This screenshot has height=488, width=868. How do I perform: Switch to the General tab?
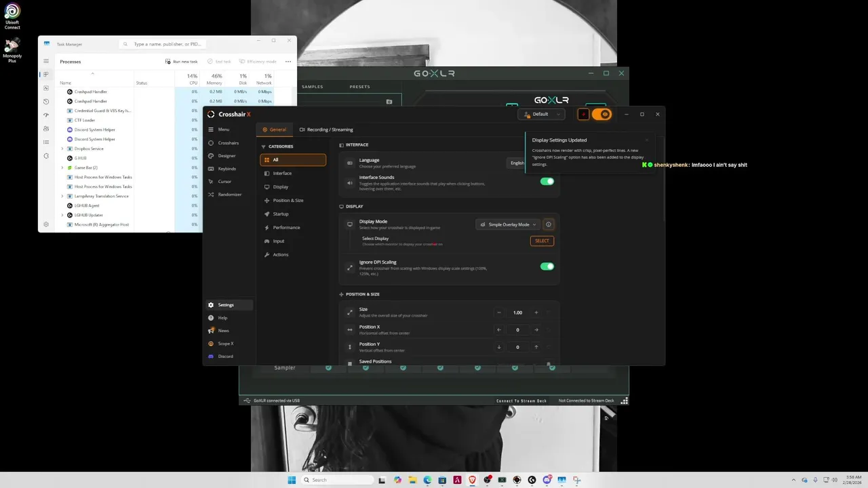(274, 129)
